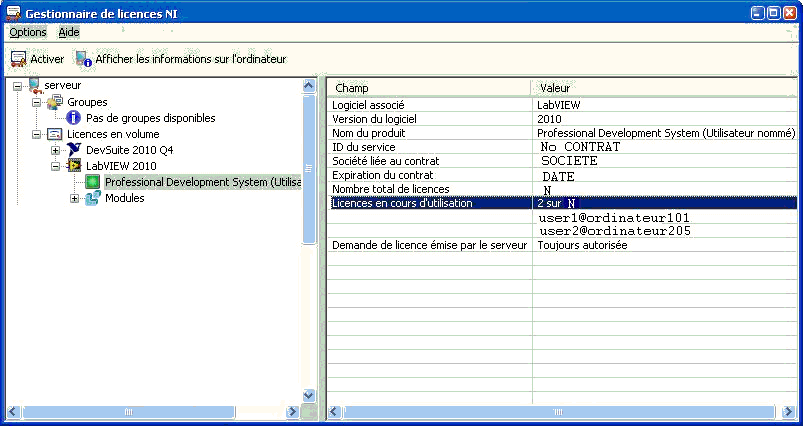Open the Aide menu
Screen dimensions: 803x426
[x=69, y=32]
